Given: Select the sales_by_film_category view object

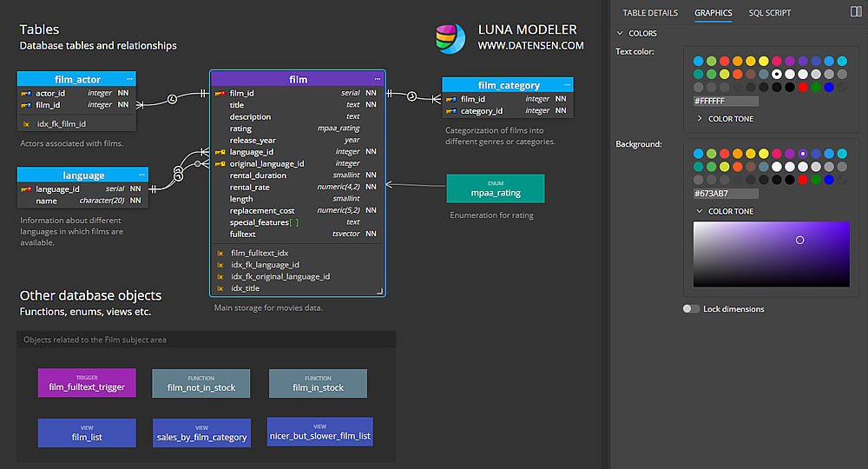Looking at the screenshot, I should (201, 433).
